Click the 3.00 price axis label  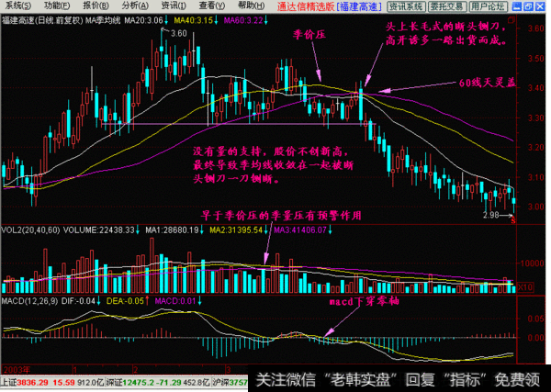(536, 207)
